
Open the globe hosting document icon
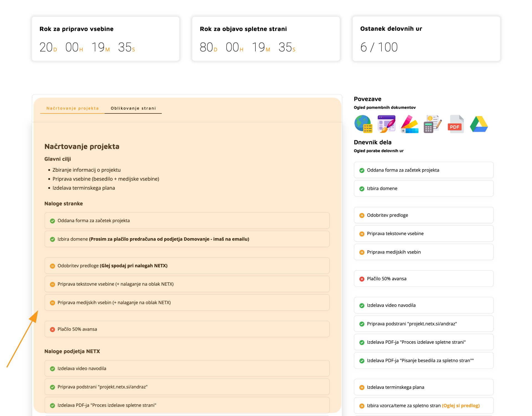coord(363,124)
